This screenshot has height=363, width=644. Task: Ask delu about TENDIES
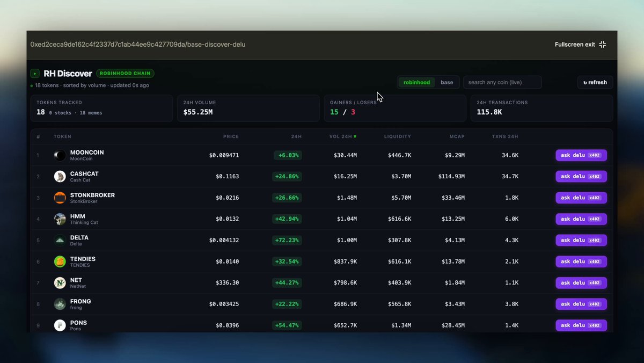pyautogui.click(x=581, y=262)
